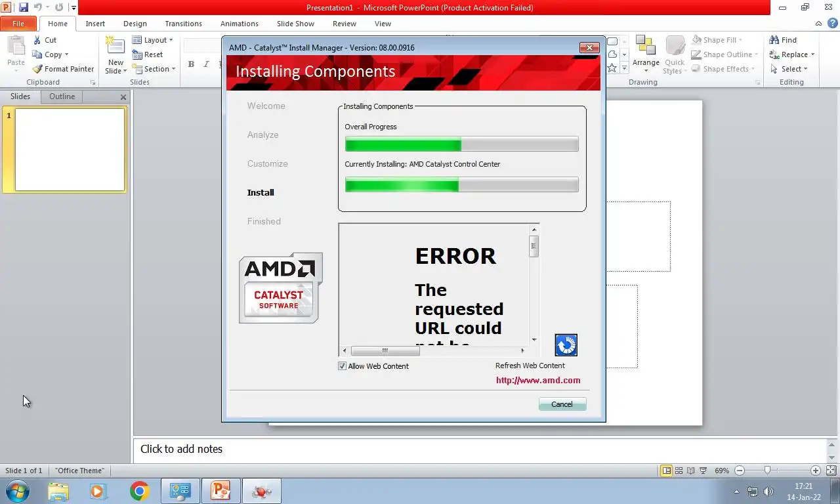Click the Find binoculars button
Screen dimensions: 840x504
click(x=783, y=40)
